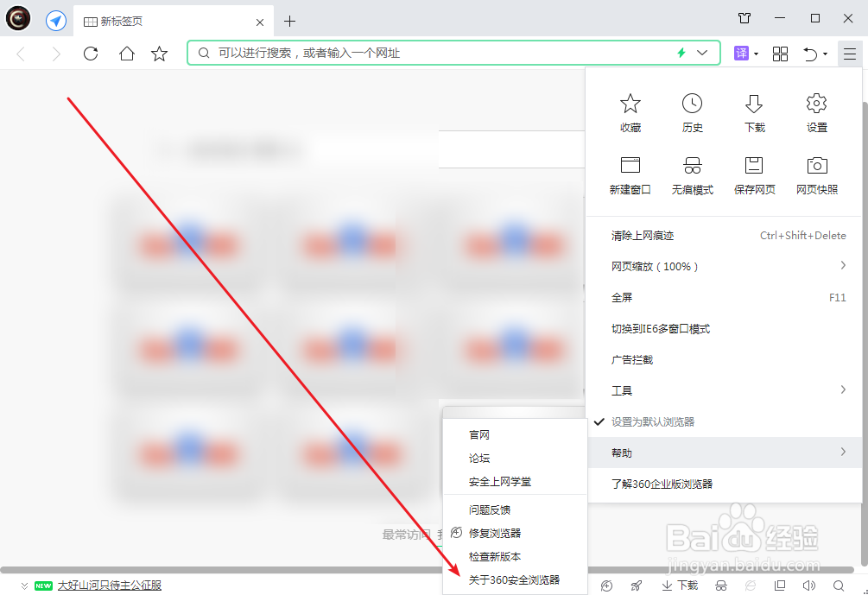The height and width of the screenshot is (595, 868).
Task: Toggle sound with status bar speaker icon
Action: pyautogui.click(x=809, y=586)
